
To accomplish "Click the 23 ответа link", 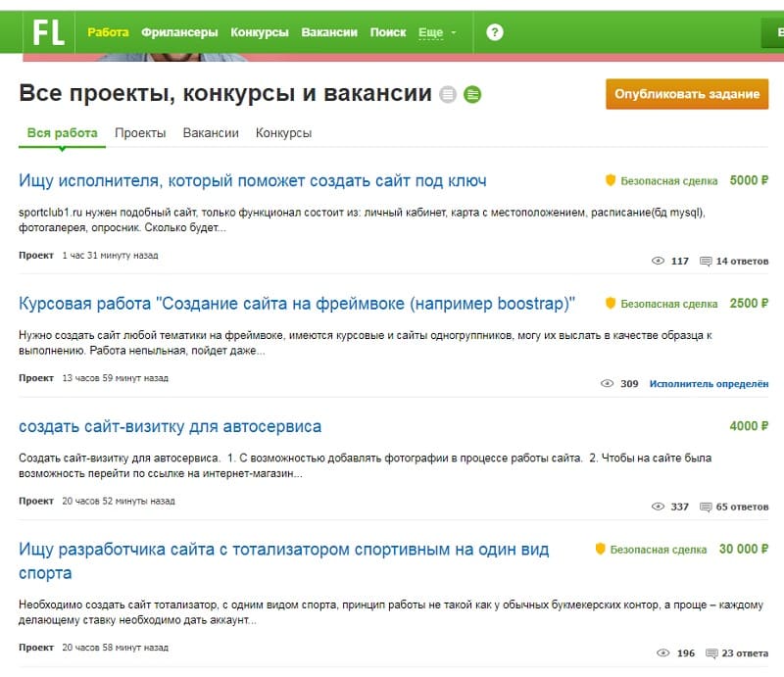I will coord(745,653).
